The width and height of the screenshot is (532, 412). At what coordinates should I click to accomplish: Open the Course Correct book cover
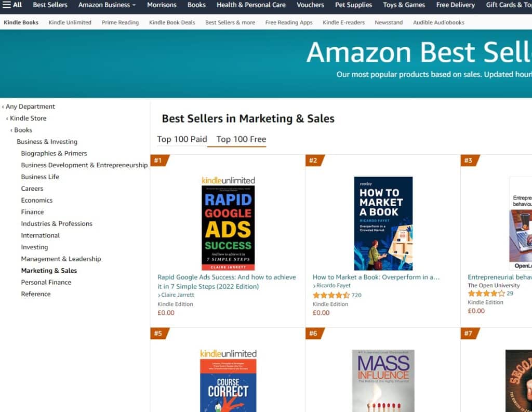[x=228, y=384]
